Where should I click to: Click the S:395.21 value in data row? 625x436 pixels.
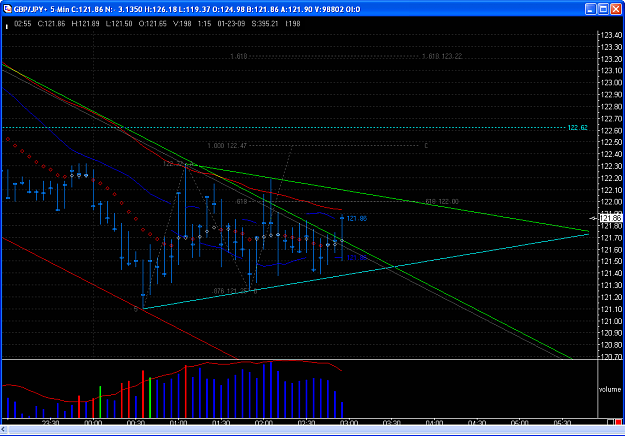[x=265, y=24]
